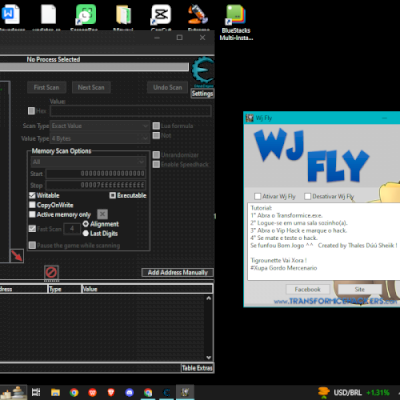Click the Start address field

[96, 173]
